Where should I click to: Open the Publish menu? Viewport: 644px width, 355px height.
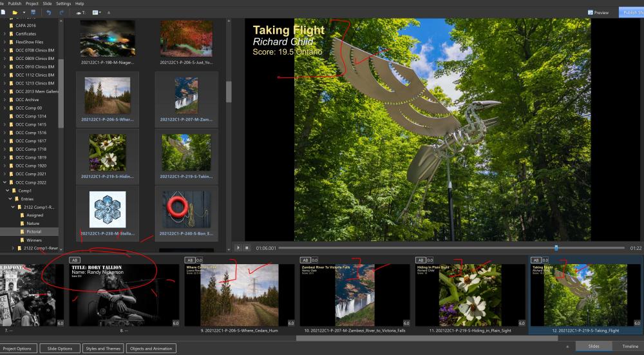pos(15,3)
